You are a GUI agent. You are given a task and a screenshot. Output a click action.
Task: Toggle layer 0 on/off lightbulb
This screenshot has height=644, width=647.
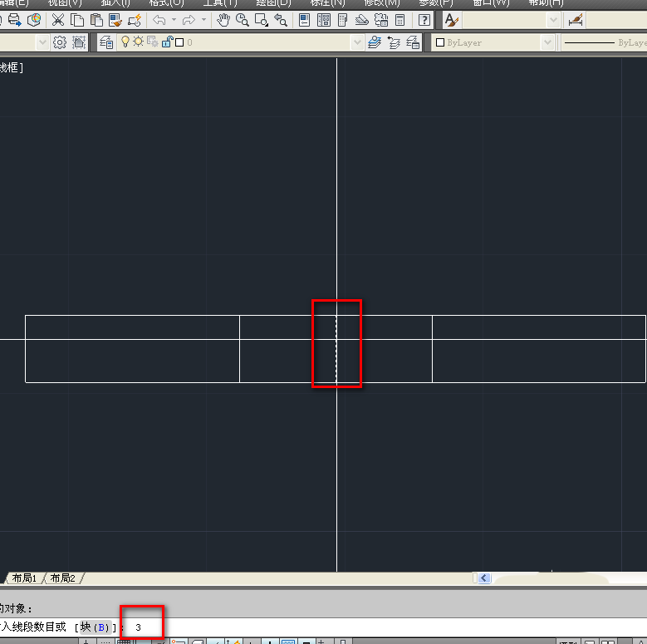(125, 42)
